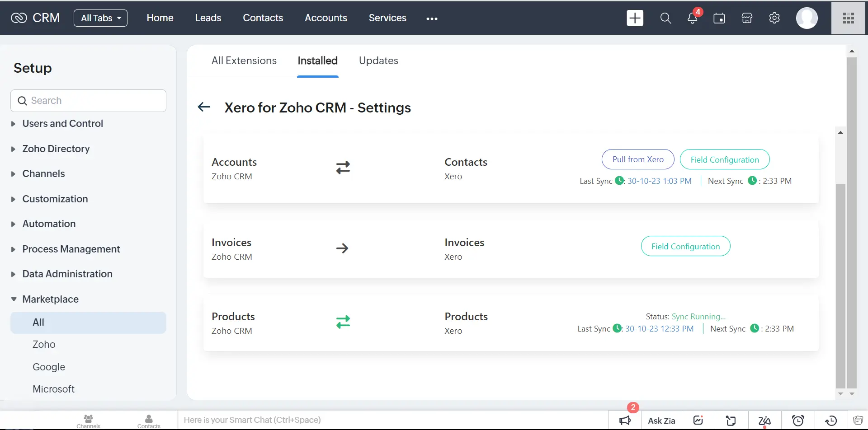Click the search icon in the top bar
The height and width of the screenshot is (430, 868).
(x=665, y=18)
